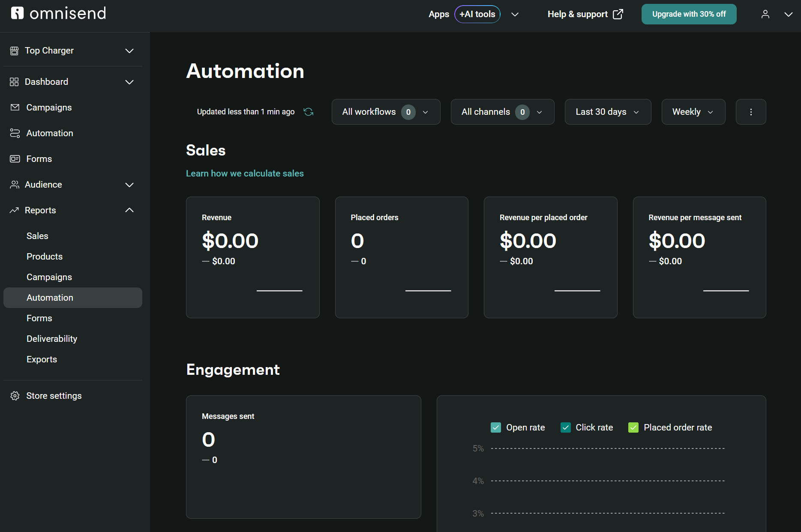Viewport: 801px width, 532px height.
Task: Click the user account profile icon
Action: [x=765, y=14]
